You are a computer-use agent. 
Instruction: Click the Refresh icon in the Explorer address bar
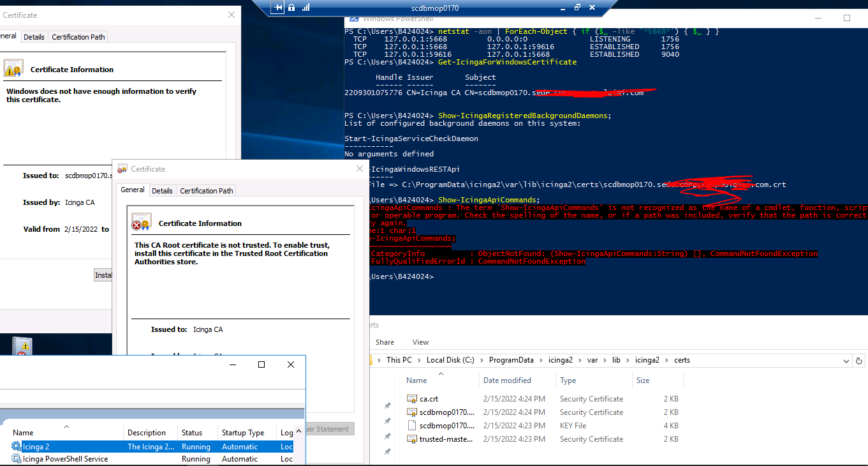pyautogui.click(x=859, y=360)
